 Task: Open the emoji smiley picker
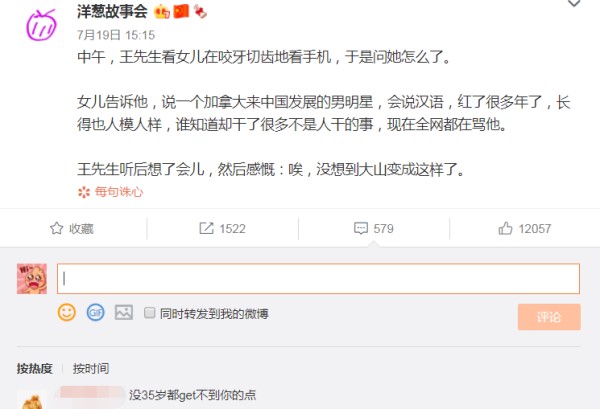[67, 312]
